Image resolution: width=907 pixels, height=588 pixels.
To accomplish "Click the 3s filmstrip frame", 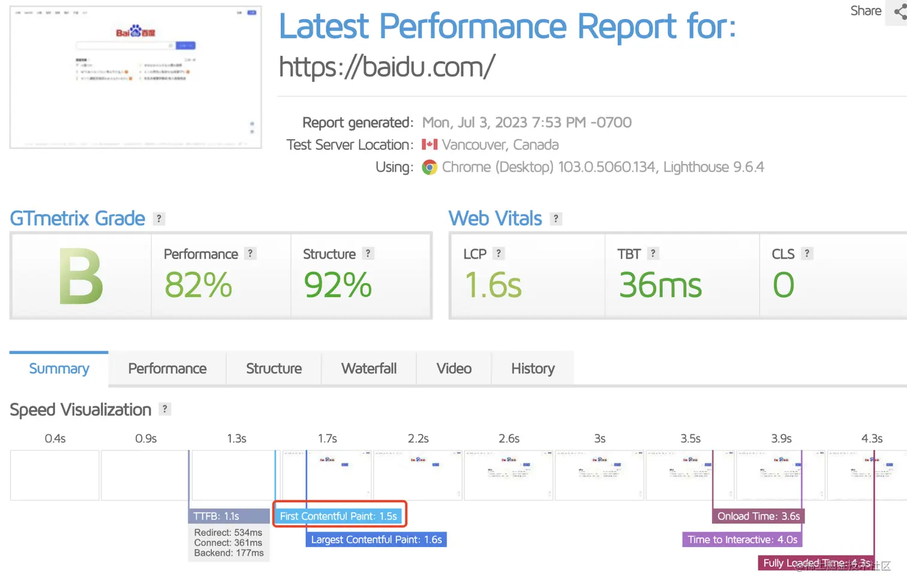I will [599, 475].
